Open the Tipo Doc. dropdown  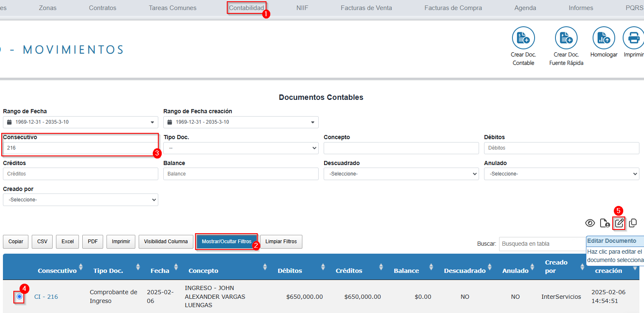tap(241, 148)
